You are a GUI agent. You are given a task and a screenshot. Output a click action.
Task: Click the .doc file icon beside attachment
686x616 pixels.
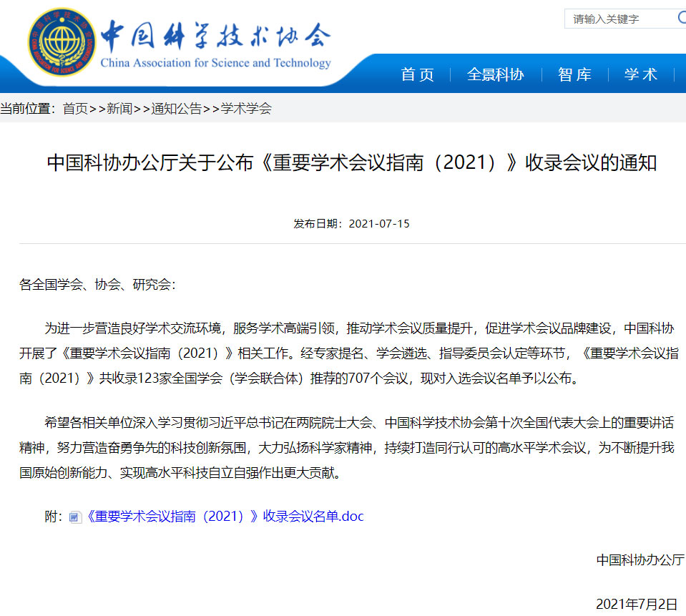75,517
